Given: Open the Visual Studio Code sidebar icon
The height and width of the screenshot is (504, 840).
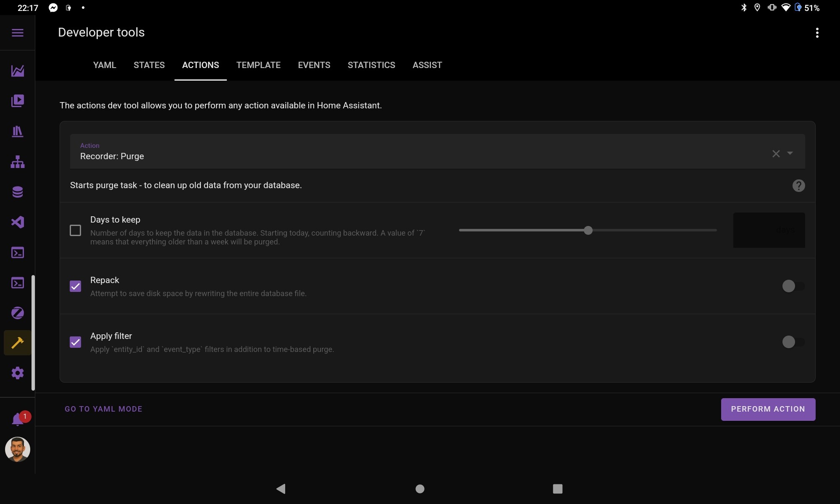Looking at the screenshot, I should pos(18,222).
